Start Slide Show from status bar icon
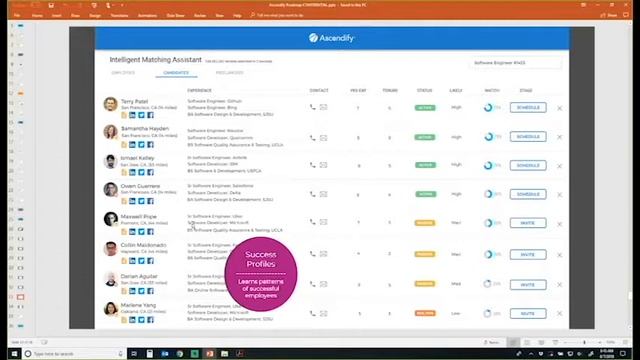This screenshot has height=360, width=640. pos(555,342)
